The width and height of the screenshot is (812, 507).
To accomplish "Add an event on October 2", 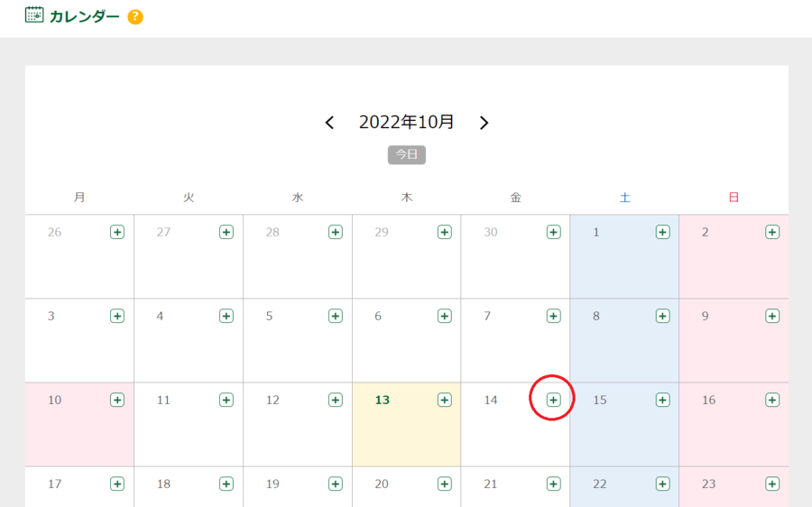I will click(x=771, y=232).
